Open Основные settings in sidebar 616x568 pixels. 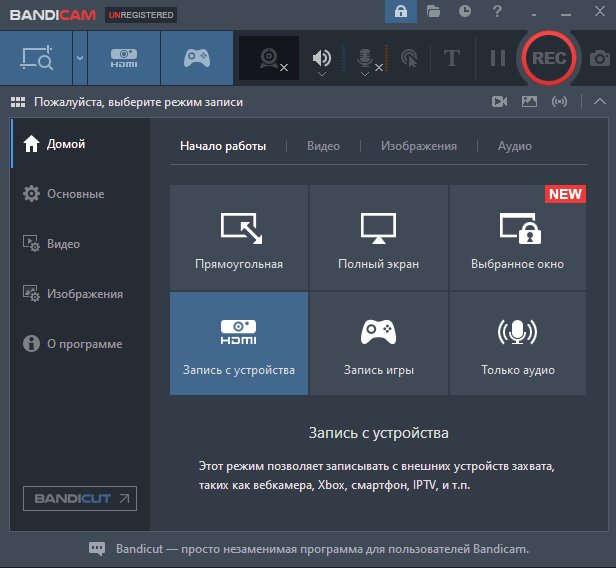pos(80,194)
